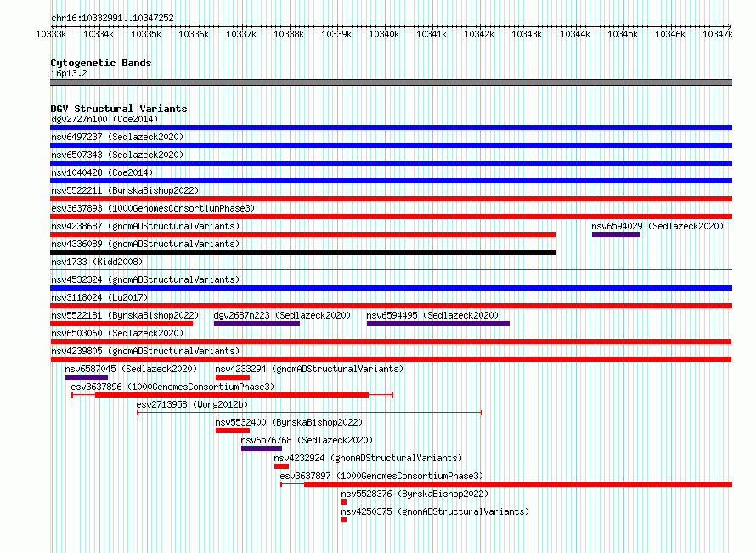Click the red bar below nsv5522211
Screen dimensions: 756x553
(391, 199)
